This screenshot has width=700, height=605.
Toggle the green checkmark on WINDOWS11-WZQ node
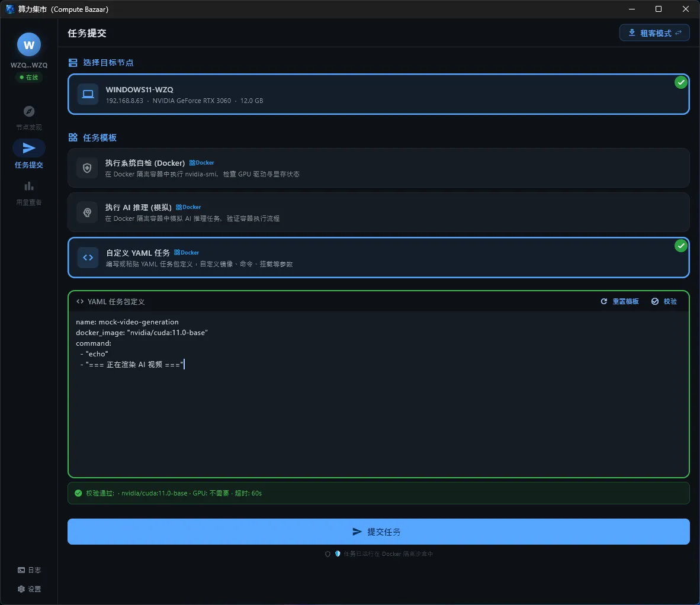[680, 82]
